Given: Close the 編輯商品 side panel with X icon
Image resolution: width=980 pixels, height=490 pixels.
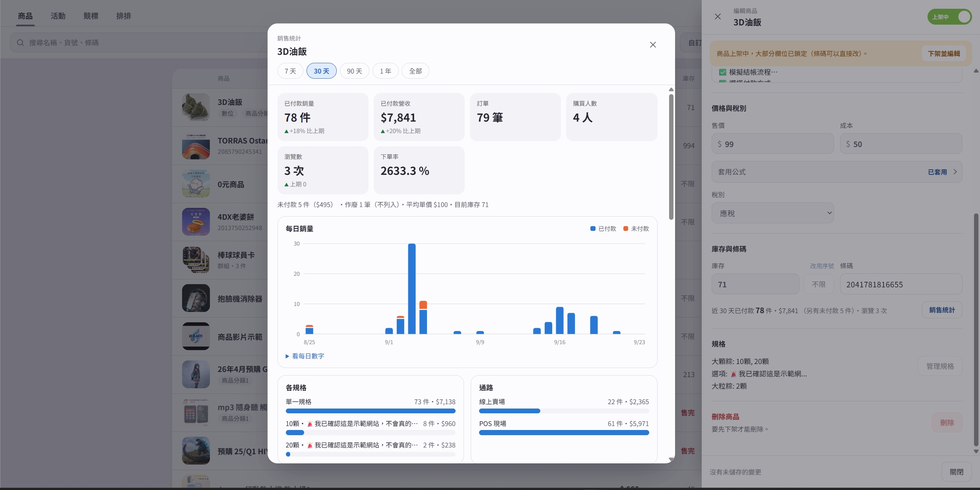Looking at the screenshot, I should pyautogui.click(x=718, y=17).
